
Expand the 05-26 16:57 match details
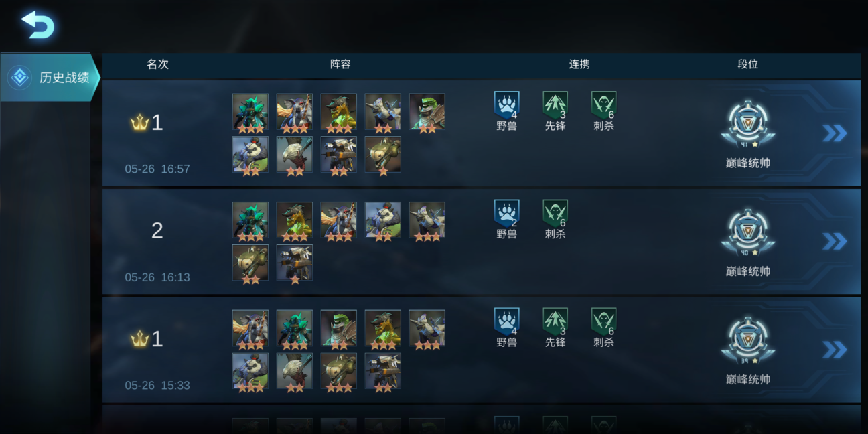click(835, 133)
